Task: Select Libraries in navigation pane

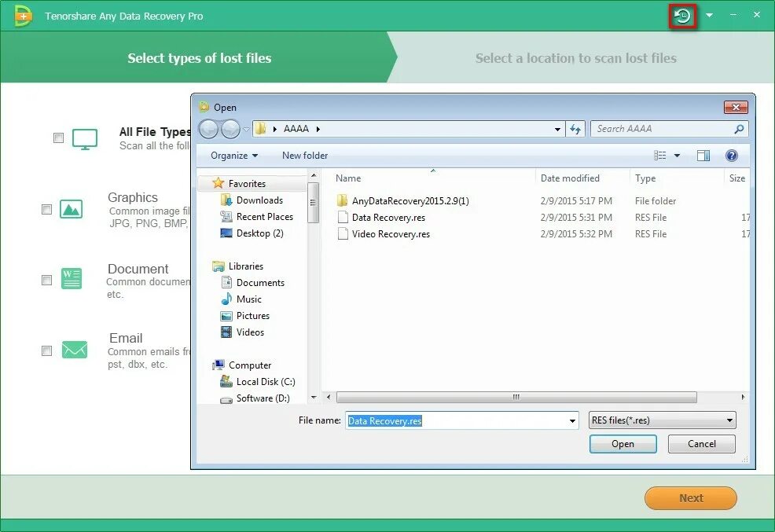Action: pos(246,266)
